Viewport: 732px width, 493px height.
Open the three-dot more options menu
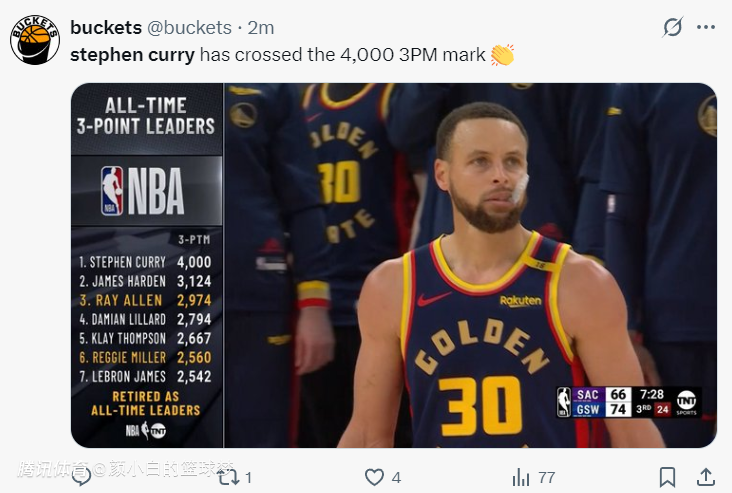pos(706,27)
